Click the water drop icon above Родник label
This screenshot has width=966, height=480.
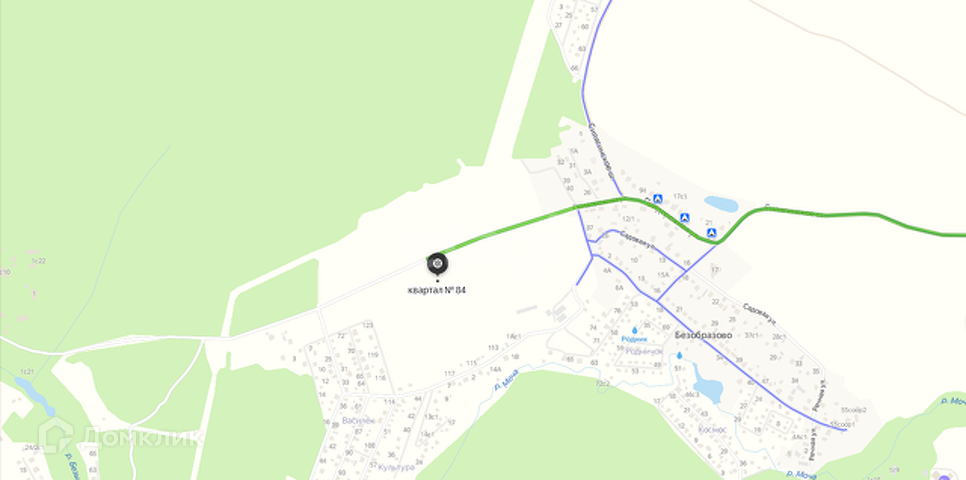coord(635,330)
